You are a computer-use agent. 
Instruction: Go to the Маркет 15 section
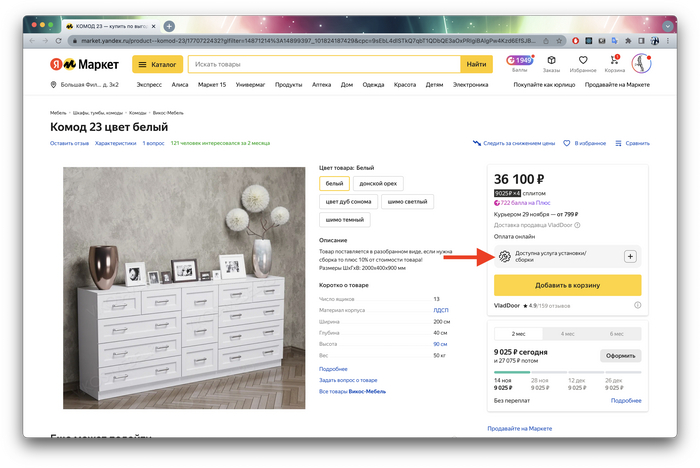click(x=212, y=84)
